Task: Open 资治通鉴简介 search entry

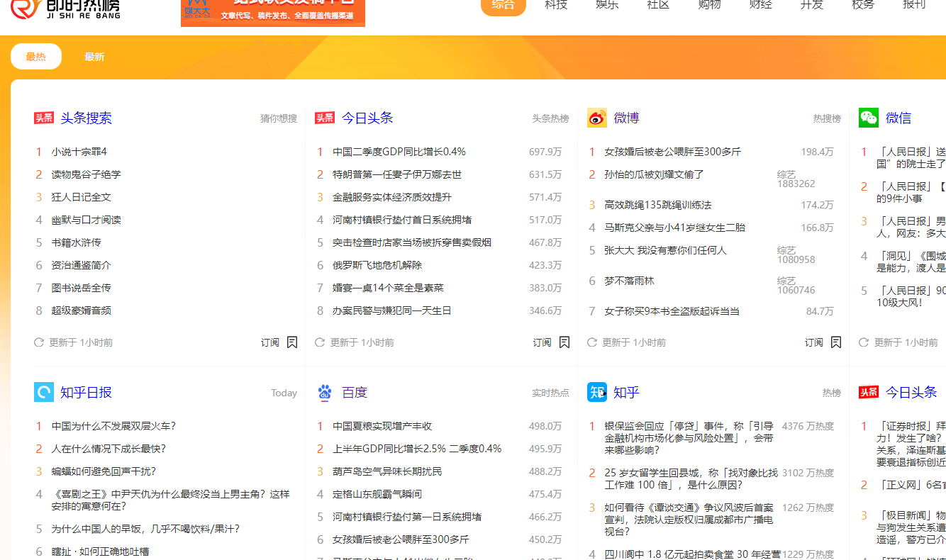Action: [x=81, y=265]
